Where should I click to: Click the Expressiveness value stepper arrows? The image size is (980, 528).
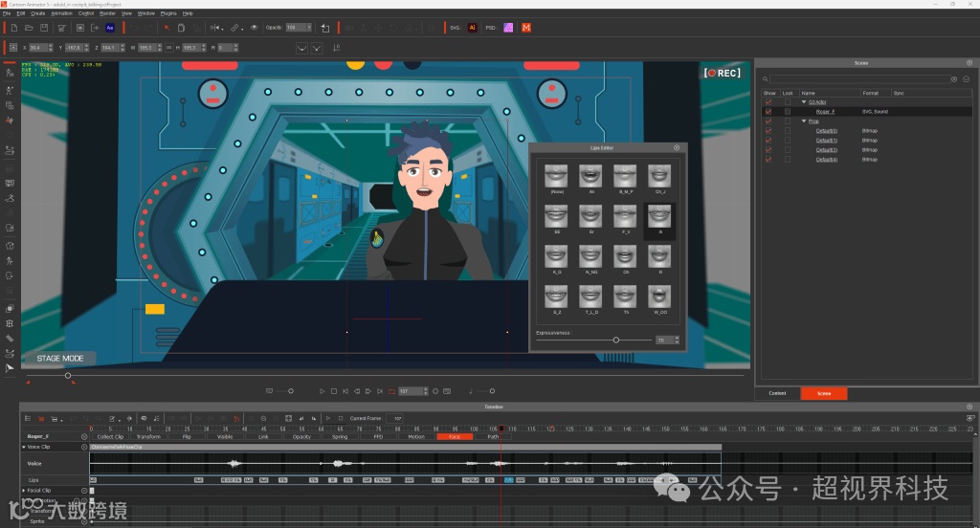coord(677,340)
